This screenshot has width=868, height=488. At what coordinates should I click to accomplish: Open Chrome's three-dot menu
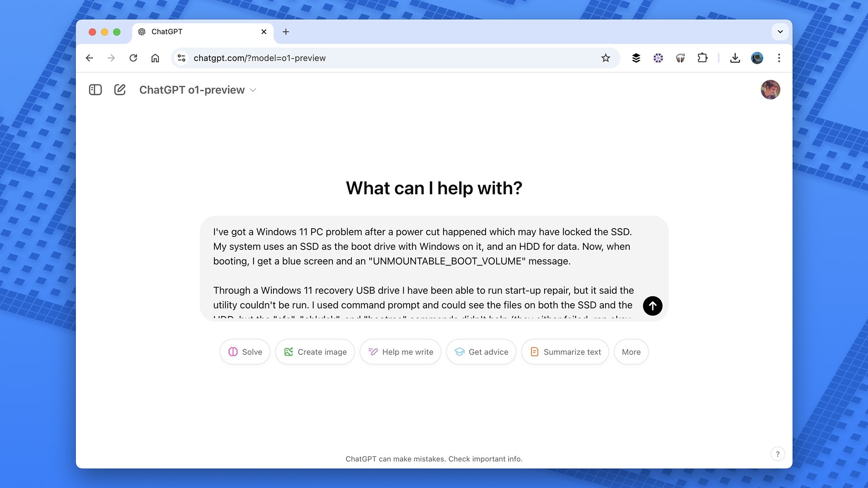point(779,58)
